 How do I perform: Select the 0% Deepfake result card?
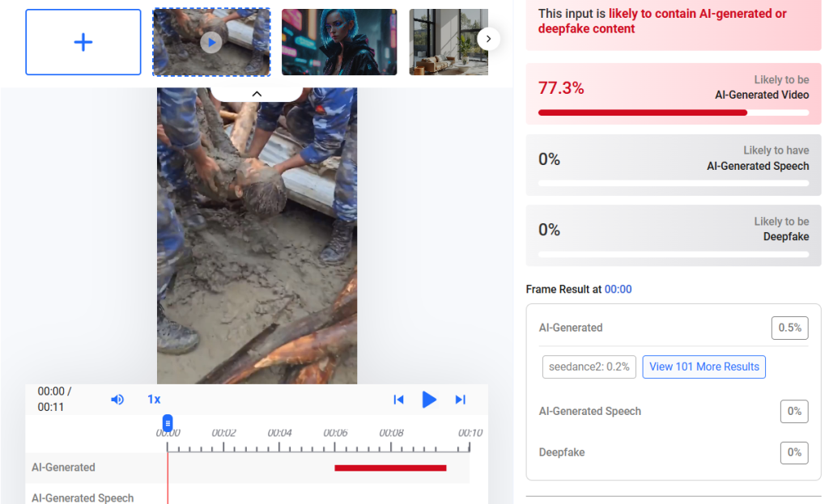coord(674,235)
